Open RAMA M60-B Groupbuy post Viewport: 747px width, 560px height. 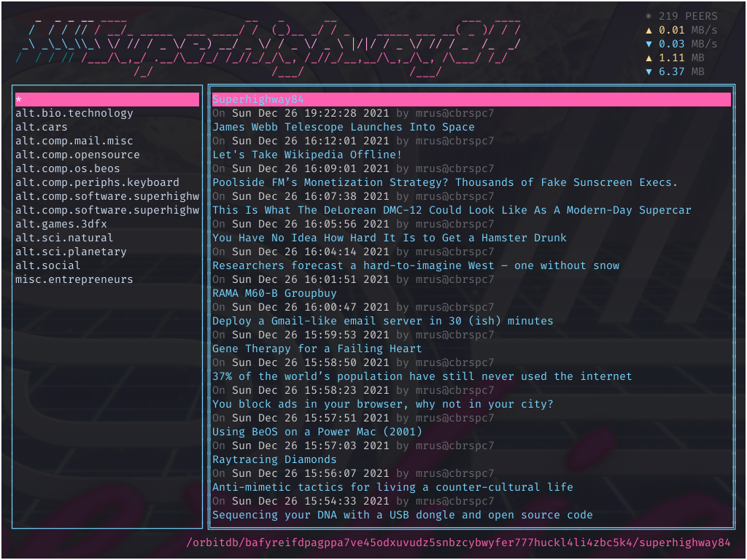pyautogui.click(x=274, y=293)
